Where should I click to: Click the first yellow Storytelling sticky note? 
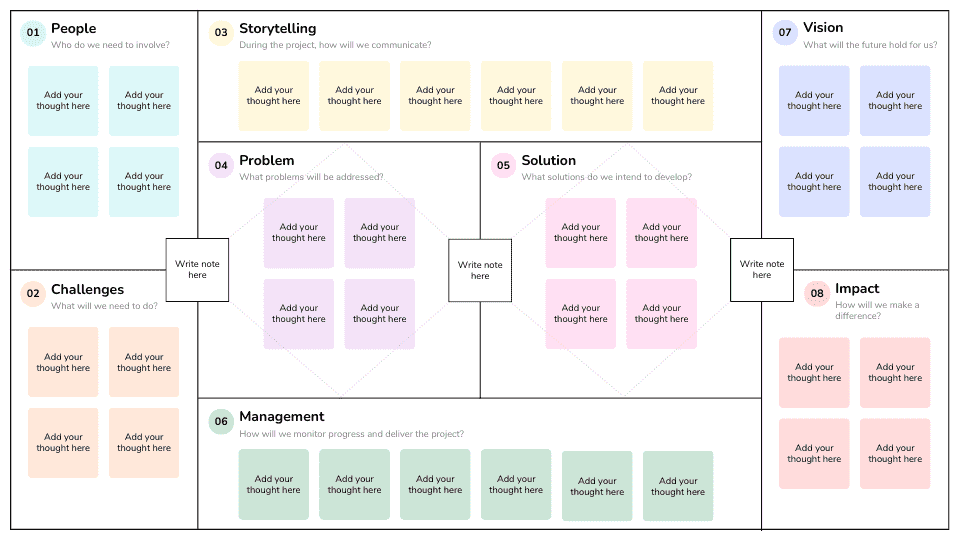pyautogui.click(x=273, y=96)
